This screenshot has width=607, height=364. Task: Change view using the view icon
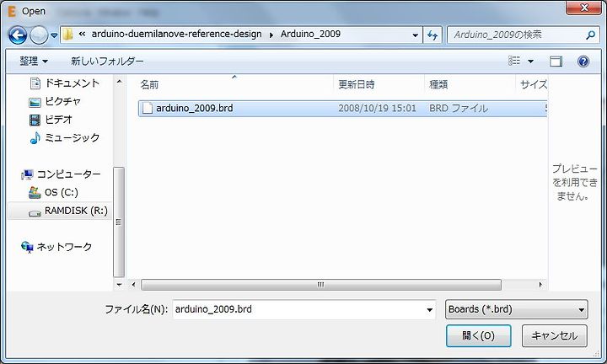(x=514, y=61)
